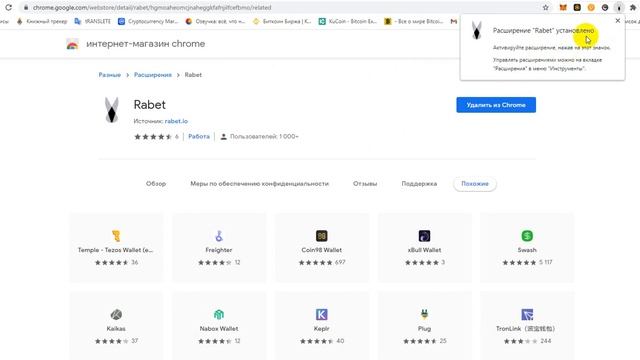Click the Chrome Web Store rainbow logo
Image resolution: width=640 pixels, height=360 pixels.
coord(72,44)
